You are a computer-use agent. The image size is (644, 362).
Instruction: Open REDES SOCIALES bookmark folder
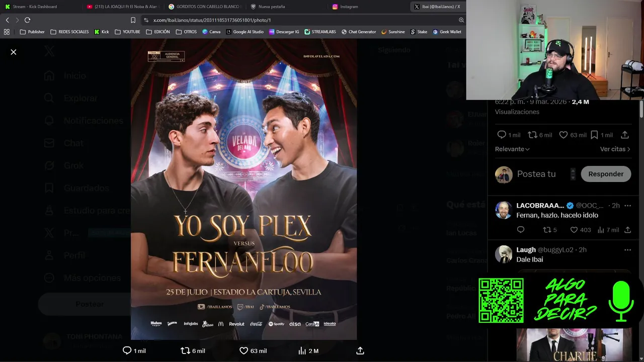coord(69,32)
